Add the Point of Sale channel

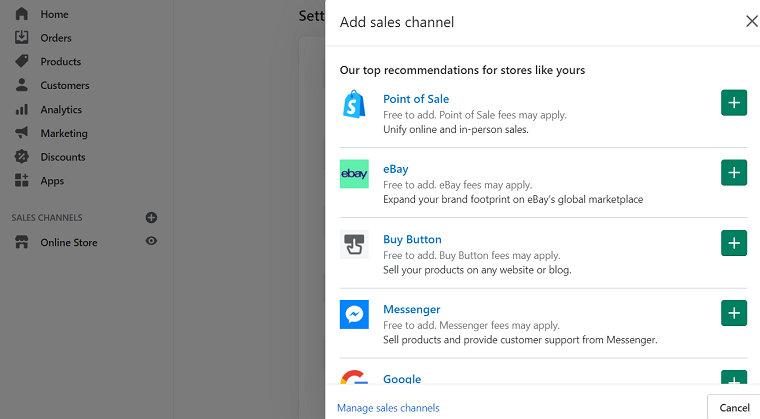[734, 102]
